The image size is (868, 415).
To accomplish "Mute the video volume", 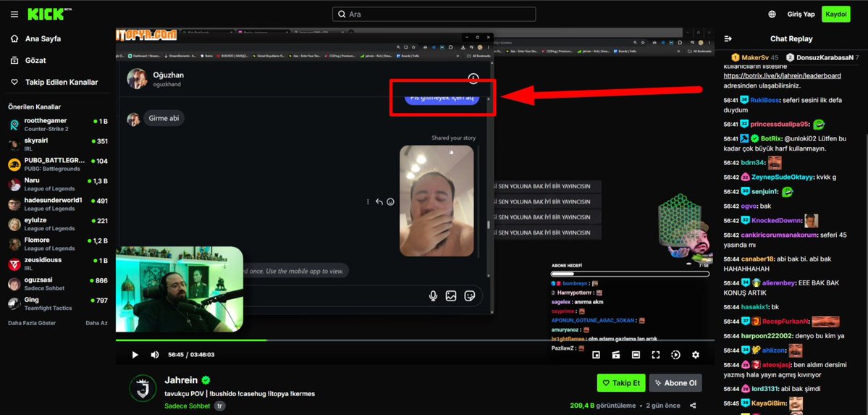I will 155,355.
